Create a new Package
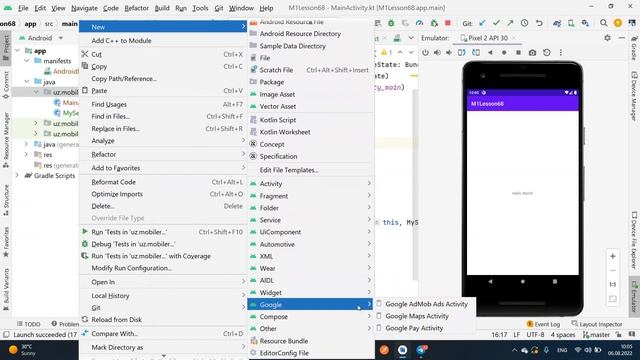The height and width of the screenshot is (360, 640). [x=310, y=82]
